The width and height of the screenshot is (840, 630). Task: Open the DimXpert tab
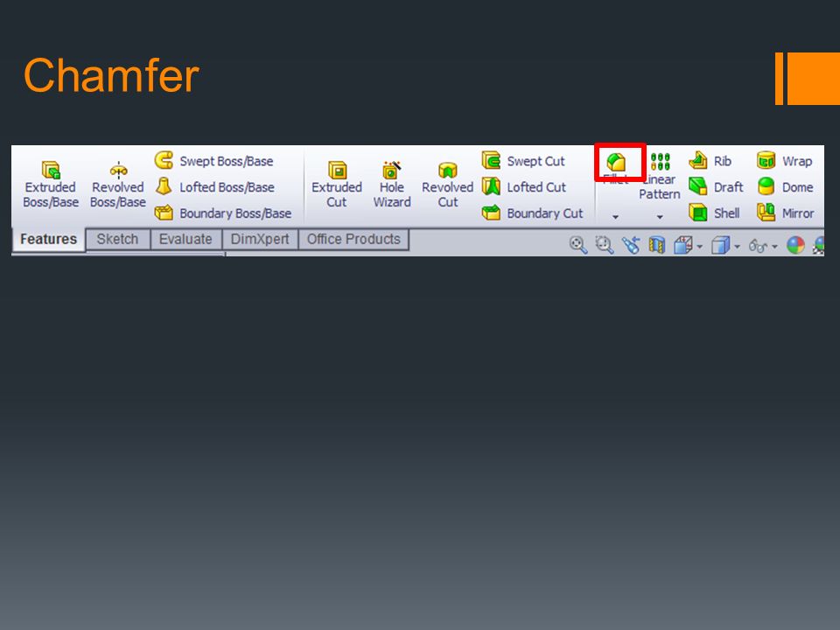[260, 239]
